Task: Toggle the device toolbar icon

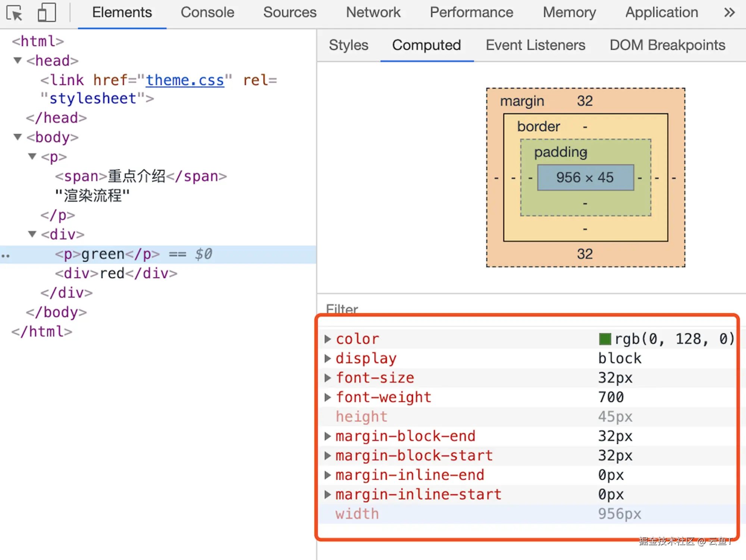Action: [47, 12]
